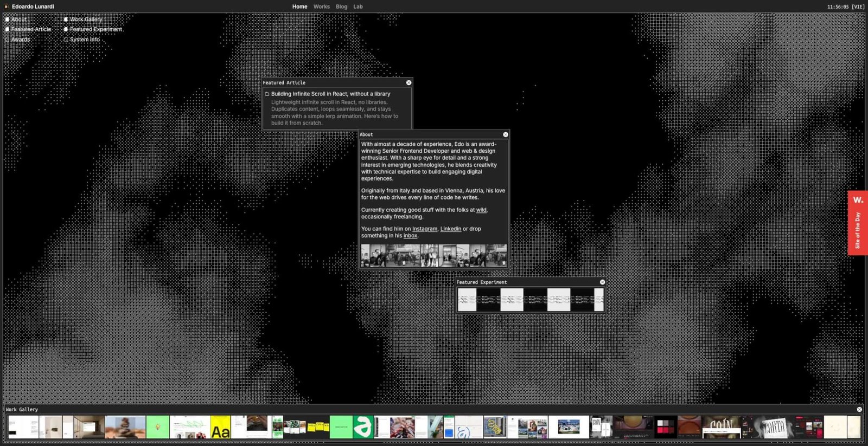Close the Featured Experiment window
This screenshot has width=868, height=446.
(x=602, y=282)
